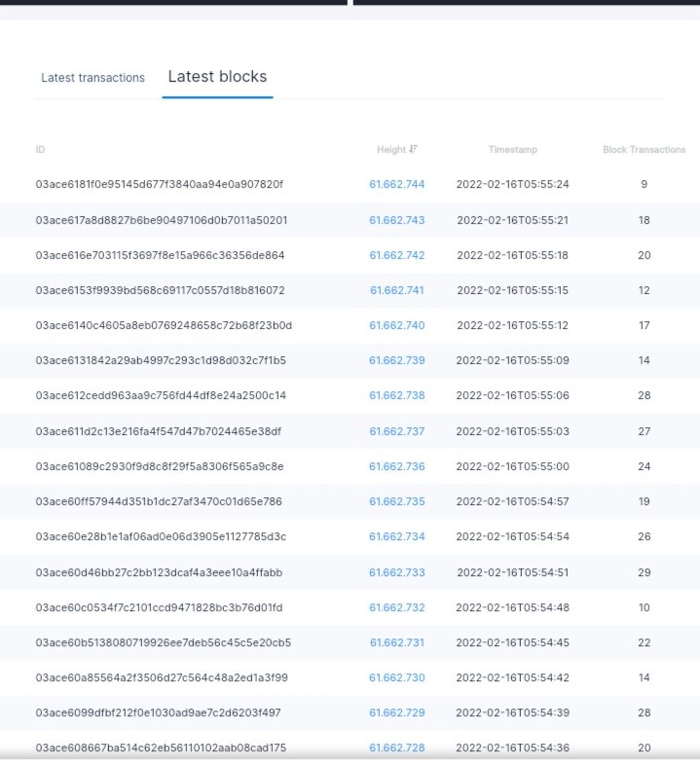Click block ID starting 03ace60ff57944d3
Screen dimensions: 700x766
coord(159,501)
